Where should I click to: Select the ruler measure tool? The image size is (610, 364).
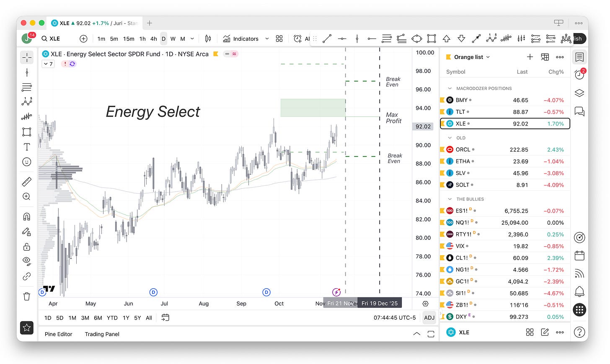27,182
